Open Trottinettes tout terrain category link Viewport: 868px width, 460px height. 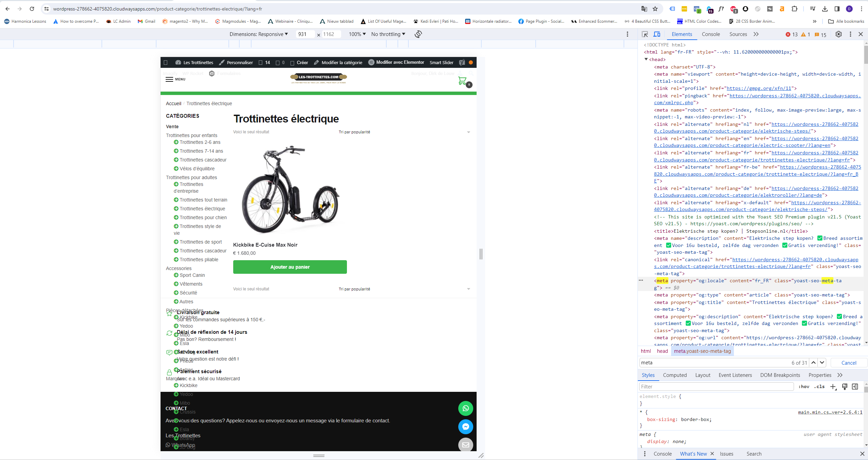(x=203, y=200)
